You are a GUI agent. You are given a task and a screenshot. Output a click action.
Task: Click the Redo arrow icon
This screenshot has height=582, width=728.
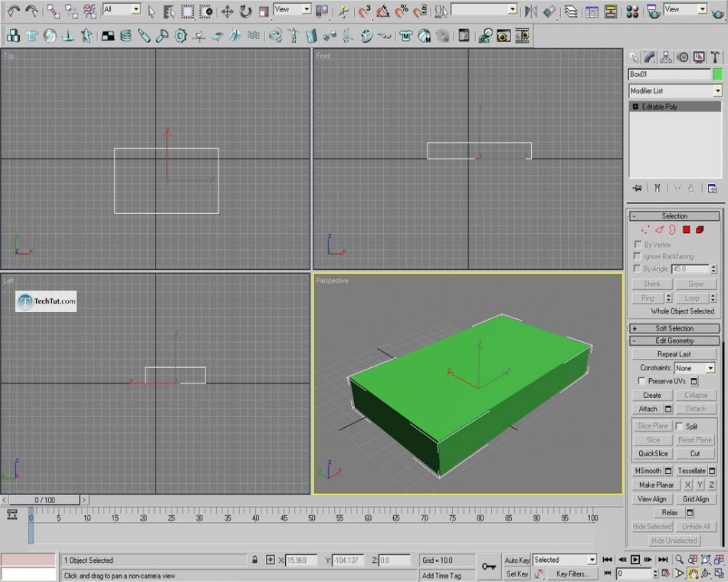click(31, 12)
